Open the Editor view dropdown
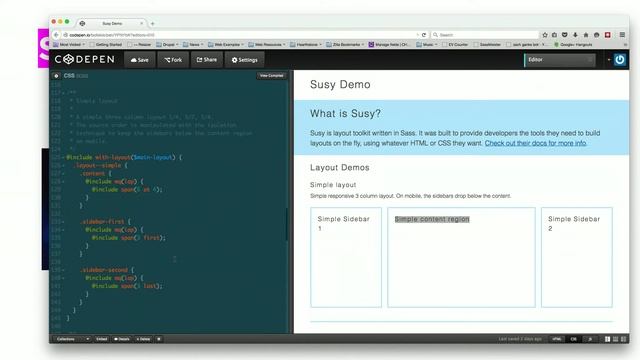The height and width of the screenshot is (360, 640). tap(560, 60)
